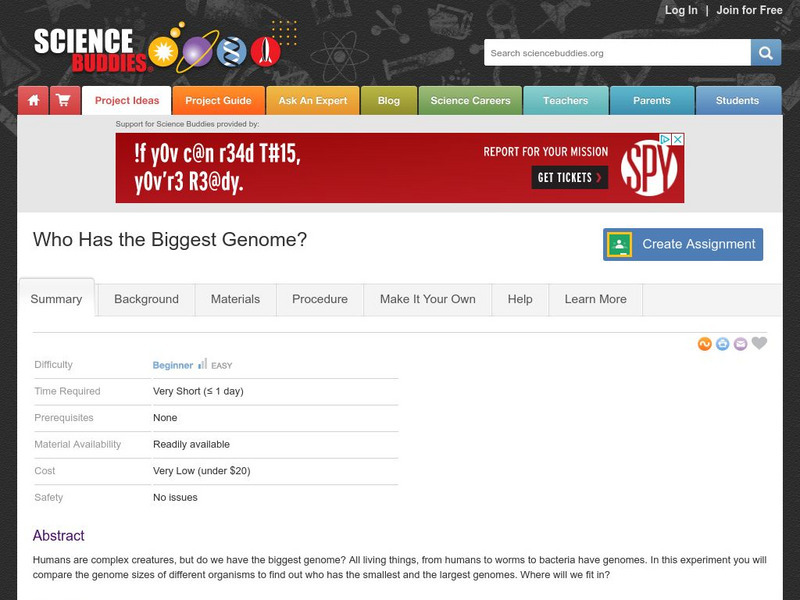Click the Abstract heading

(x=59, y=536)
